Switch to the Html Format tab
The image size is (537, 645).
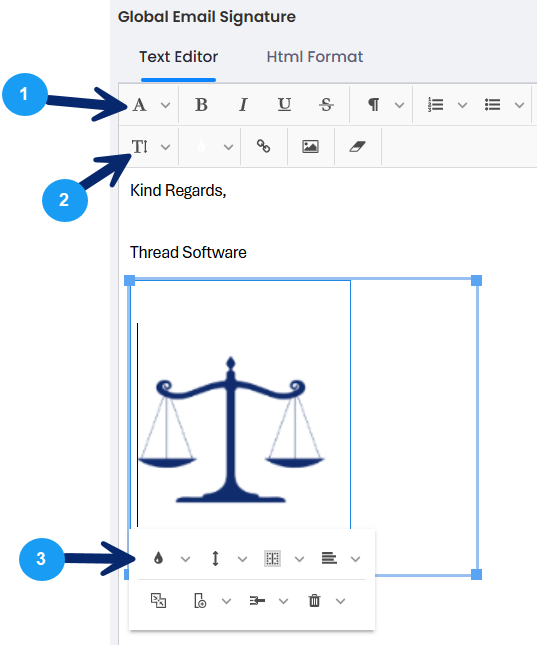[x=315, y=57]
